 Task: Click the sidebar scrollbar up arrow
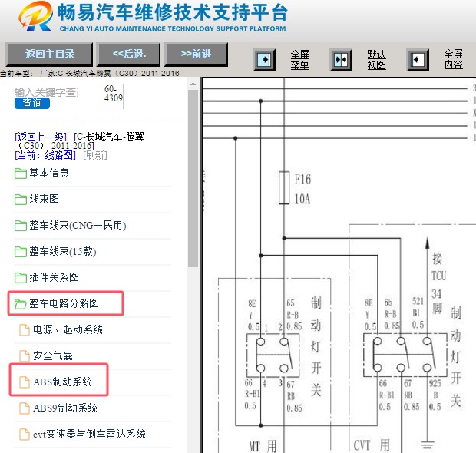pyautogui.click(x=193, y=84)
